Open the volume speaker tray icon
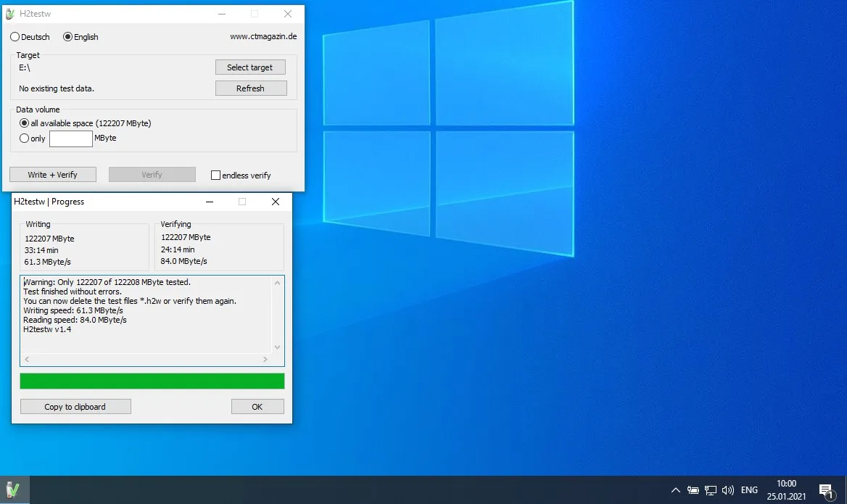Viewport: 847px width, 504px height. coord(728,490)
